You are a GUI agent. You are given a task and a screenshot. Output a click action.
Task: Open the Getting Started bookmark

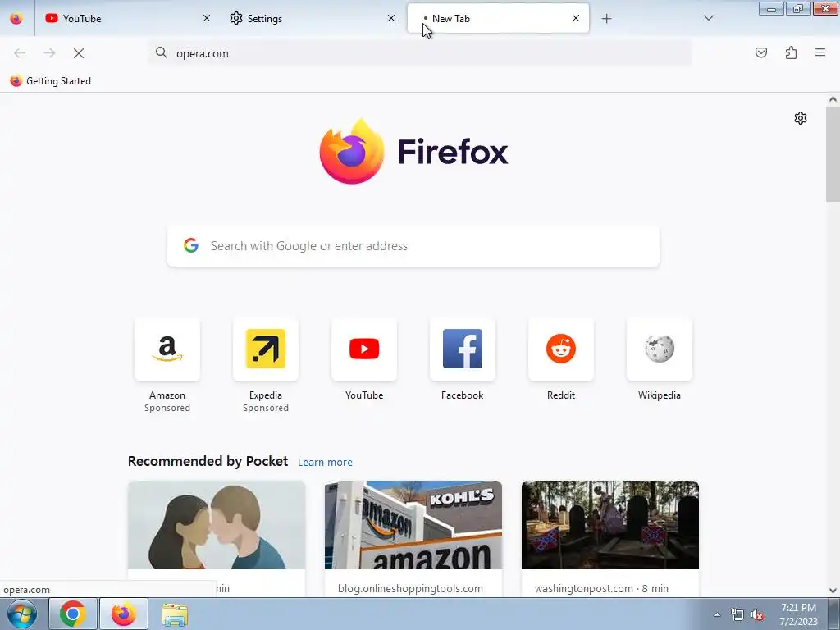pyautogui.click(x=51, y=81)
